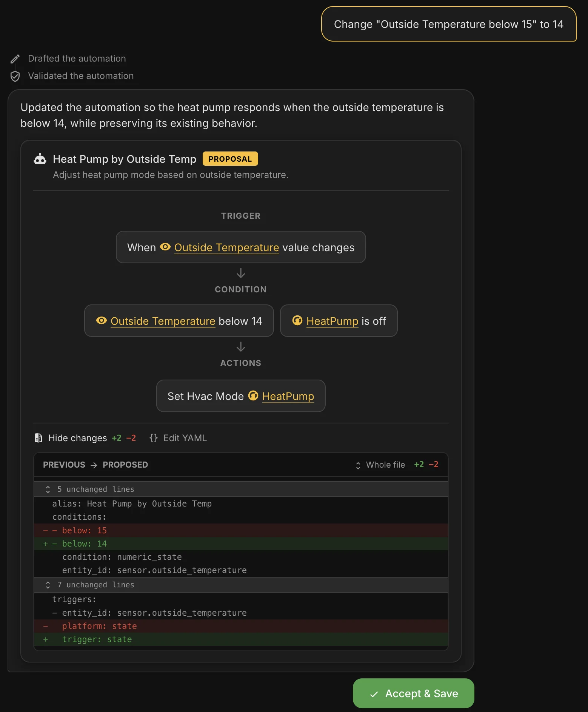588x712 pixels.
Task: Click "Adjust heat pump mode based on outside temperature." description
Action: pos(171,175)
